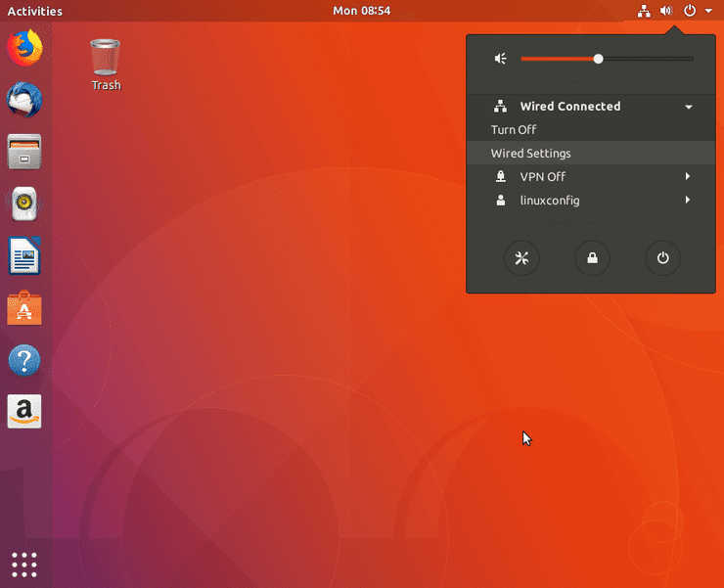724x588 pixels.
Task: Lock the screen with padlock button
Action: click(592, 257)
